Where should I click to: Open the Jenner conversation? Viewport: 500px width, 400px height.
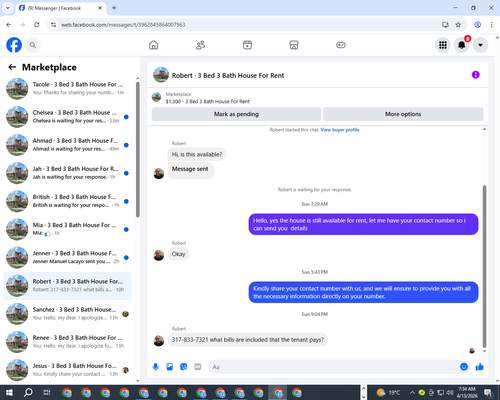pos(67,258)
